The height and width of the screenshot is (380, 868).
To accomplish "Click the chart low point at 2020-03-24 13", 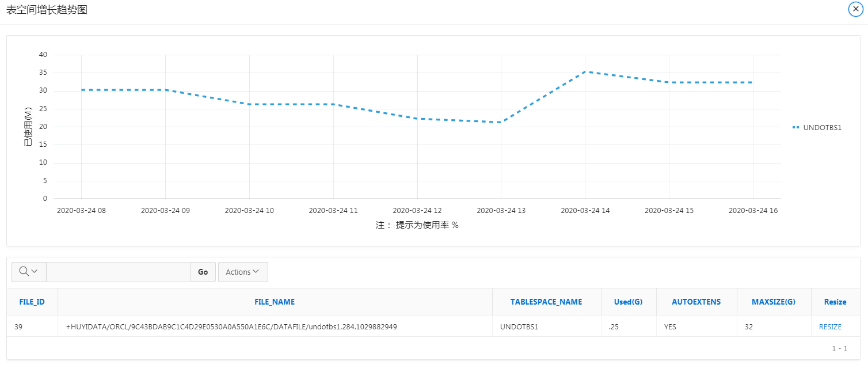I will [501, 122].
